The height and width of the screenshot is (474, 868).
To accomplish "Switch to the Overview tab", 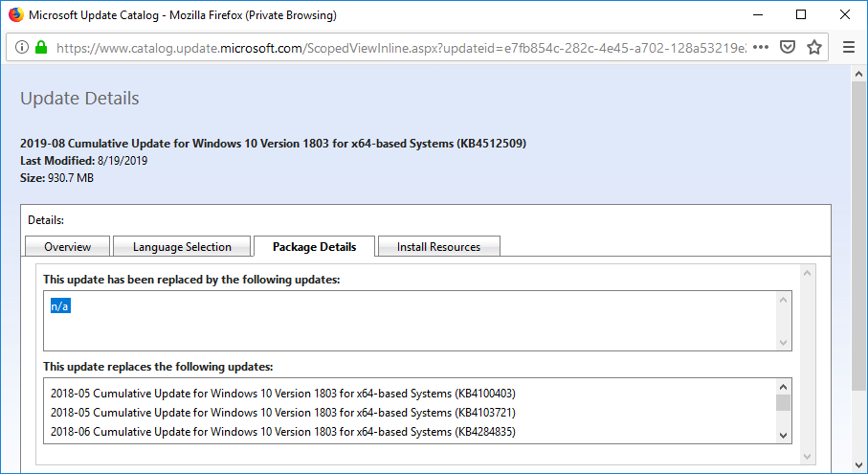I will click(x=68, y=247).
